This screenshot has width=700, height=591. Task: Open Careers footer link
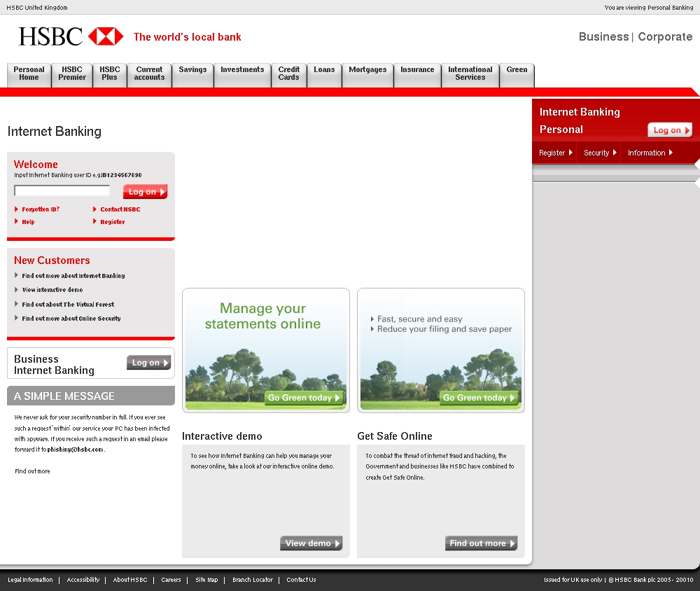[x=171, y=580]
